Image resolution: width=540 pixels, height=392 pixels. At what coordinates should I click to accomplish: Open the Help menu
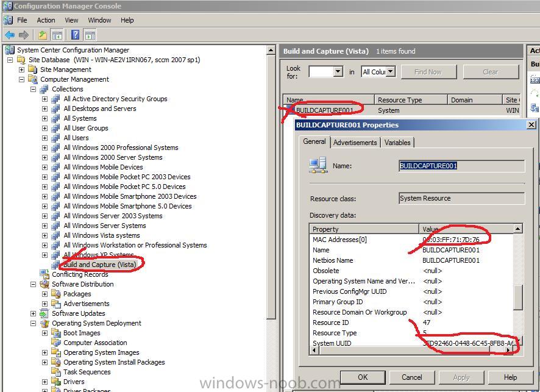[x=127, y=20]
